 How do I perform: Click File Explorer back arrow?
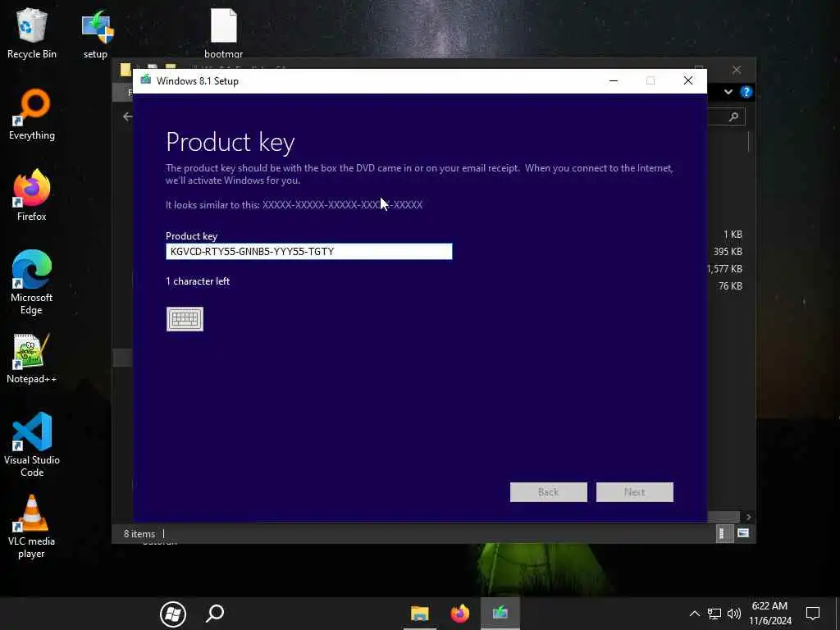coord(127,116)
